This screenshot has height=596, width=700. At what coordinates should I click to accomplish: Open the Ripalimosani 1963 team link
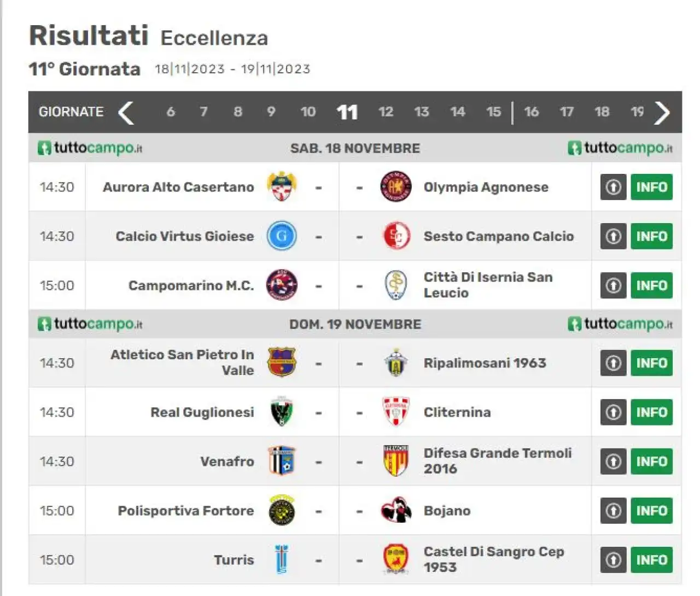485,363
